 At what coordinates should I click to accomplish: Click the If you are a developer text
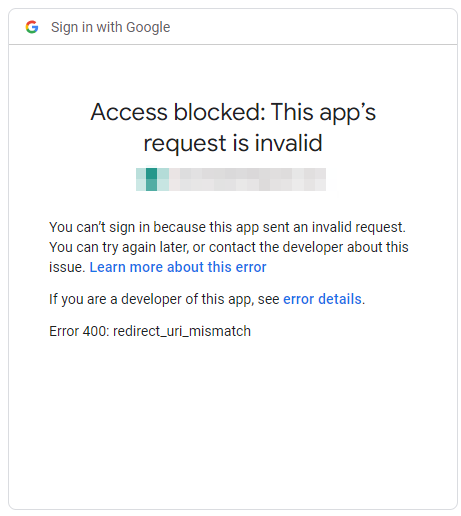click(x=165, y=299)
